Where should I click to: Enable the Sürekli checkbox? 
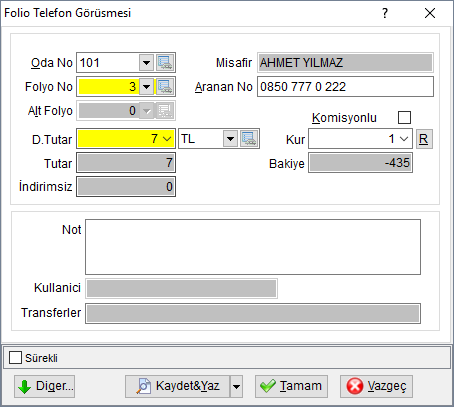pos(15,358)
